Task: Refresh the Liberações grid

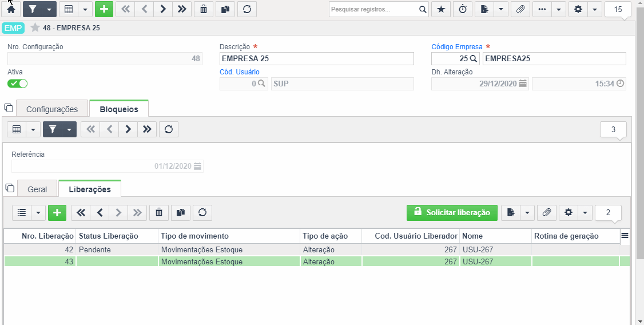Action: point(202,212)
